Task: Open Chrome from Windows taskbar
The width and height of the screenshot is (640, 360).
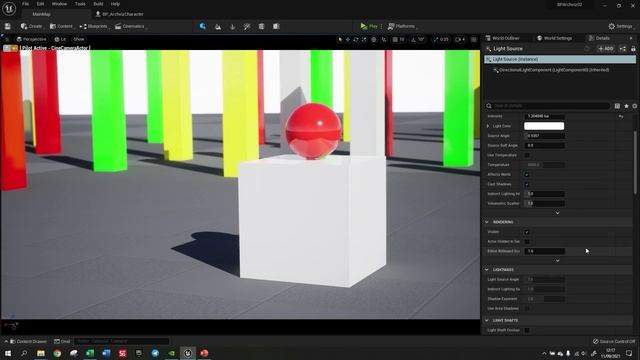Action: pyautogui.click(x=57, y=353)
